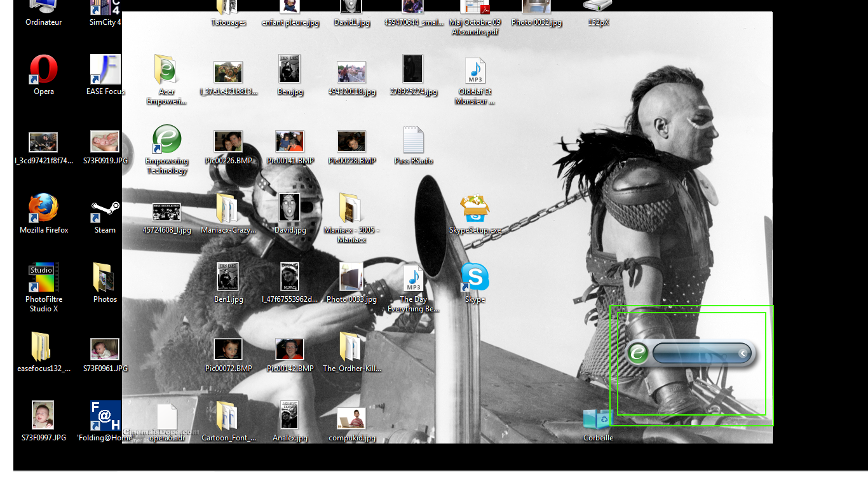Select the Pic00226.BMP image

(228, 141)
